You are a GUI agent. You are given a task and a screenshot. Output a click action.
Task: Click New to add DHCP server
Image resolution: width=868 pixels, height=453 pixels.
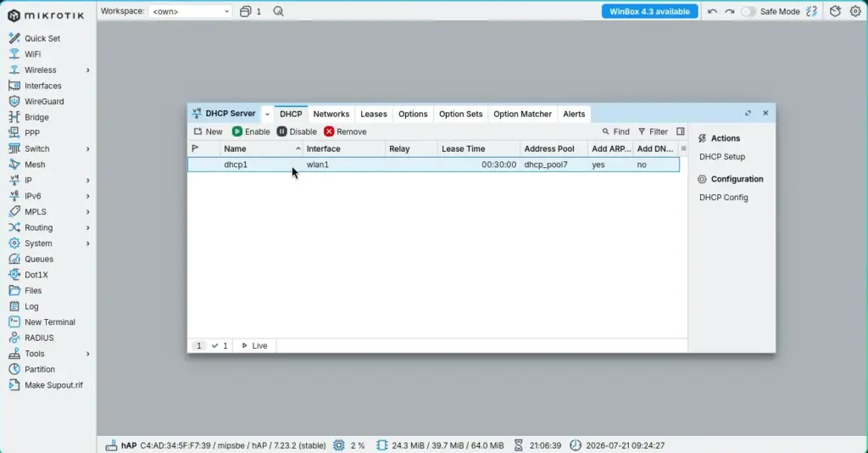[209, 131]
